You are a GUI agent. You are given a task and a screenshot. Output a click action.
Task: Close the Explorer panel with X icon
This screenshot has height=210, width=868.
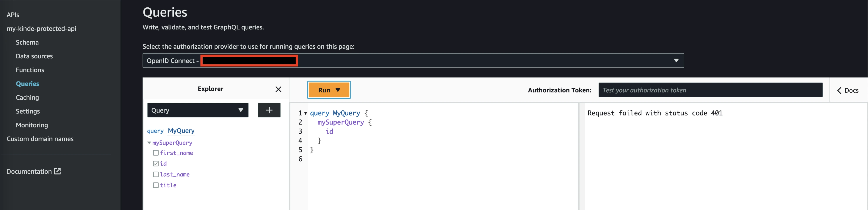click(278, 89)
